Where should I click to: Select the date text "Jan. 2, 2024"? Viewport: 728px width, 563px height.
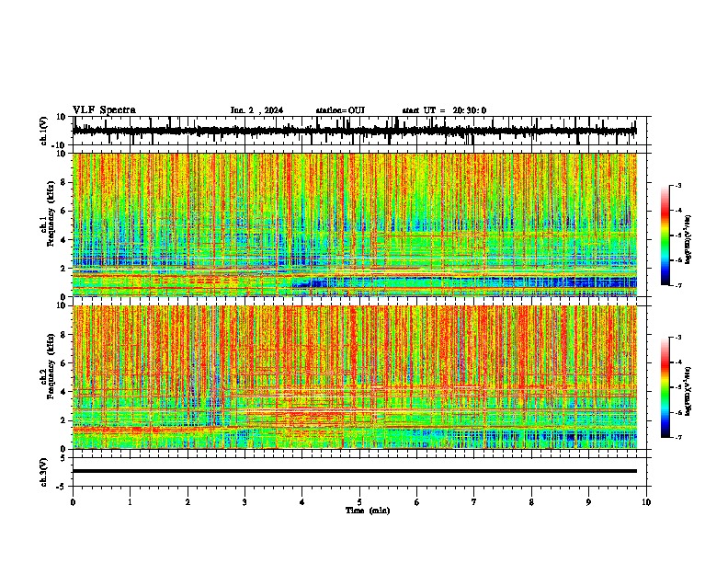[x=256, y=110]
